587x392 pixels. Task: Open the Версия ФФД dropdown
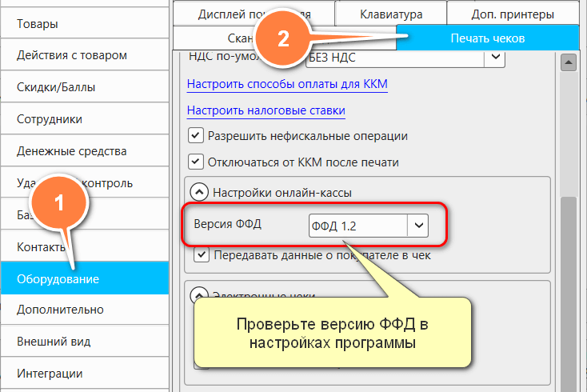click(417, 226)
